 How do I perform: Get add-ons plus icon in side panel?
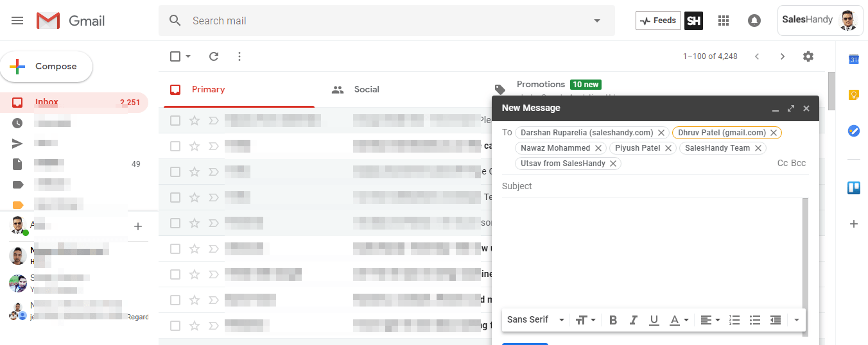click(854, 224)
